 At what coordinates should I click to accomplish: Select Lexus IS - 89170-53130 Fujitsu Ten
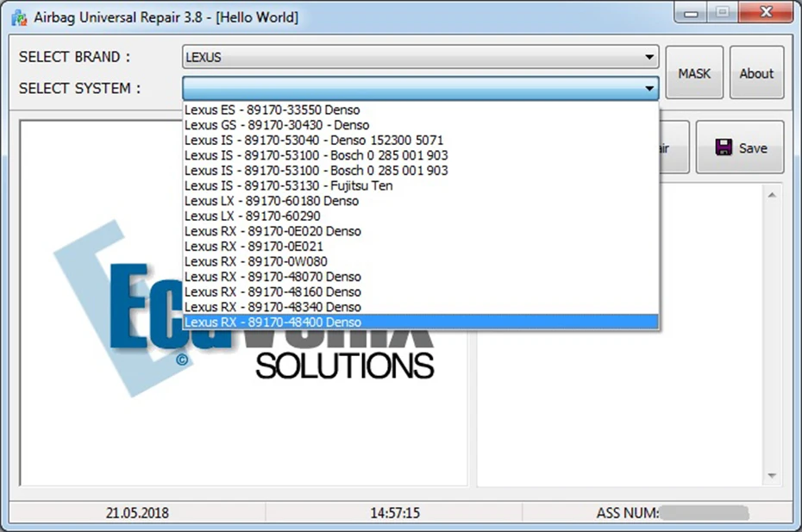[421, 185]
